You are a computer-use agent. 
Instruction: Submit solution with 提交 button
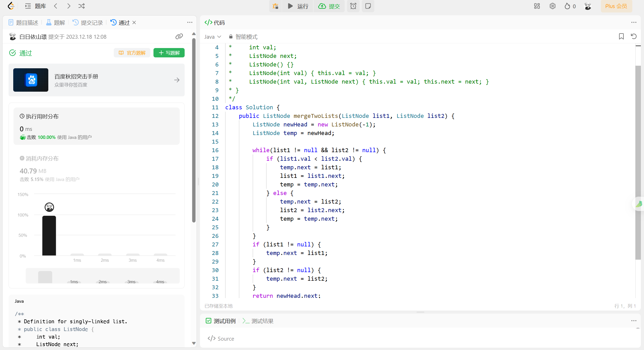[329, 6]
